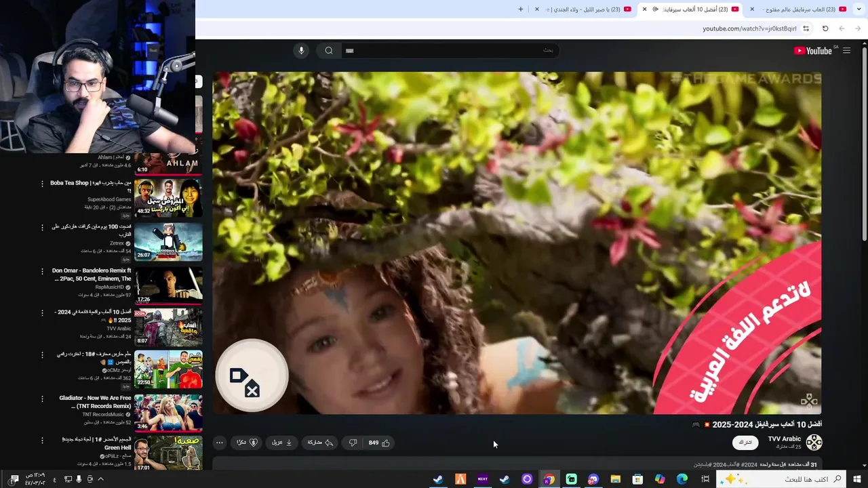The width and height of the screenshot is (868, 488).
Task: Open the Green Hell video thumbnail
Action: point(168,453)
